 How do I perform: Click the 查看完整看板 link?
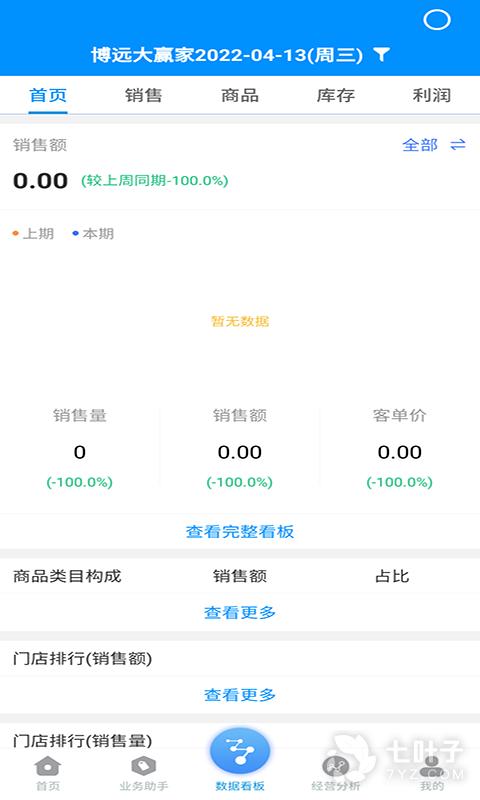pyautogui.click(x=240, y=532)
